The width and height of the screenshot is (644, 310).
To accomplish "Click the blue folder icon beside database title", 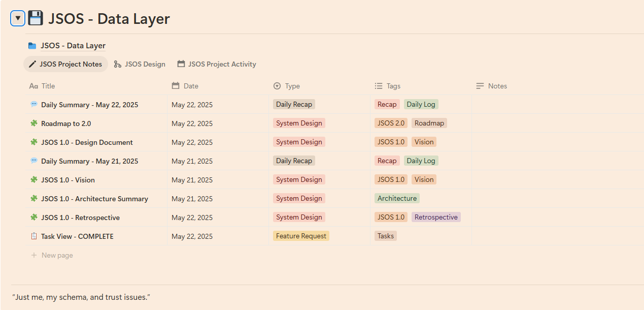I will 32,46.
